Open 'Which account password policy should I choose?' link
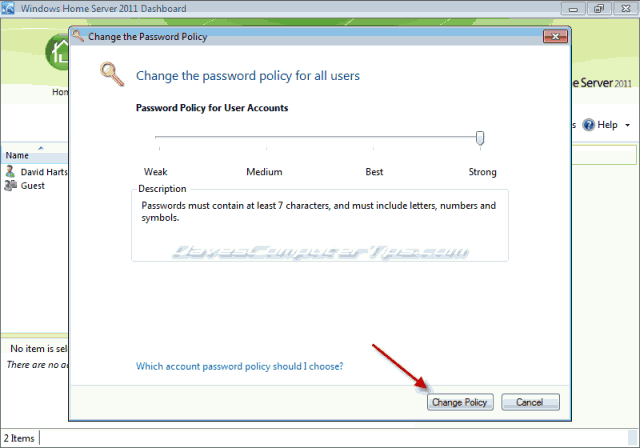This screenshot has height=448, width=640. click(240, 366)
